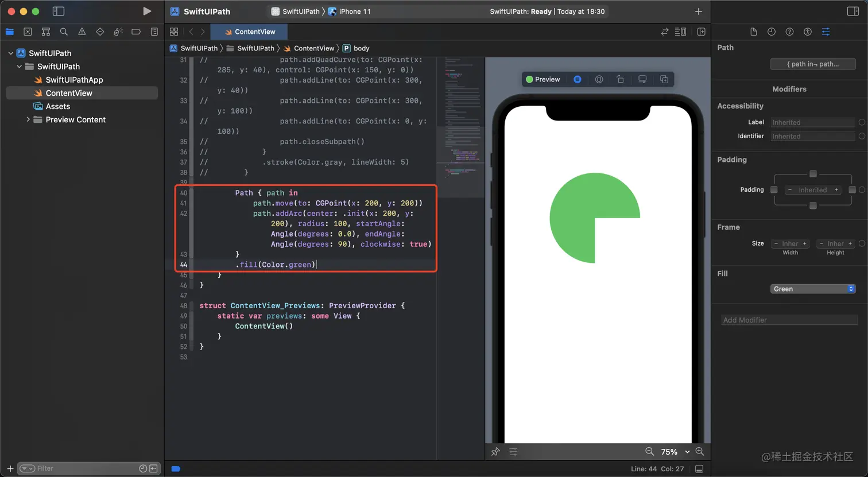Open the debug navigator
This screenshot has width=868, height=477.
click(x=118, y=32)
